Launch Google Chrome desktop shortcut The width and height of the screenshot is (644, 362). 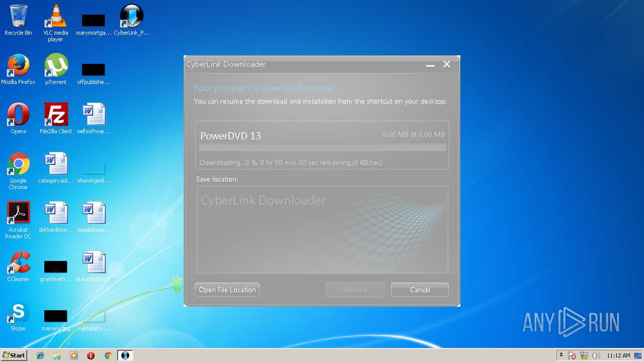pos(18,171)
